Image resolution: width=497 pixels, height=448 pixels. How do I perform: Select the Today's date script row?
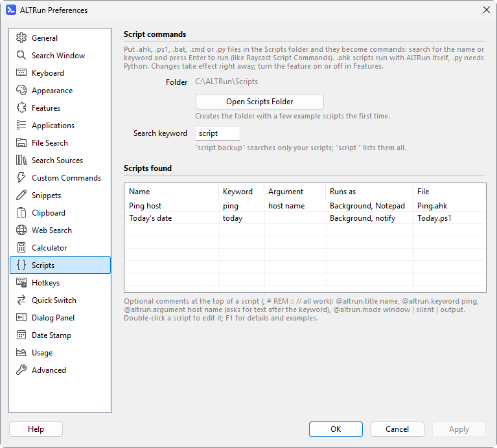click(305, 218)
